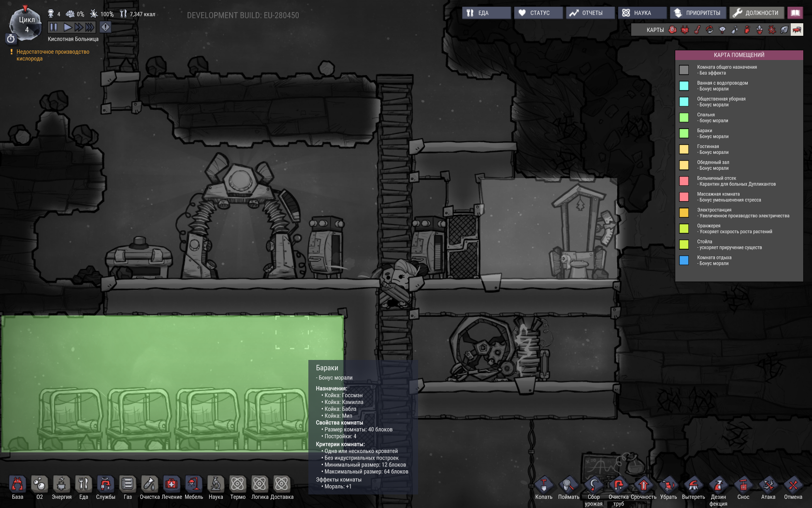Click the Цикл 4 asteroid clock
The height and width of the screenshot is (508, 812).
click(x=27, y=23)
